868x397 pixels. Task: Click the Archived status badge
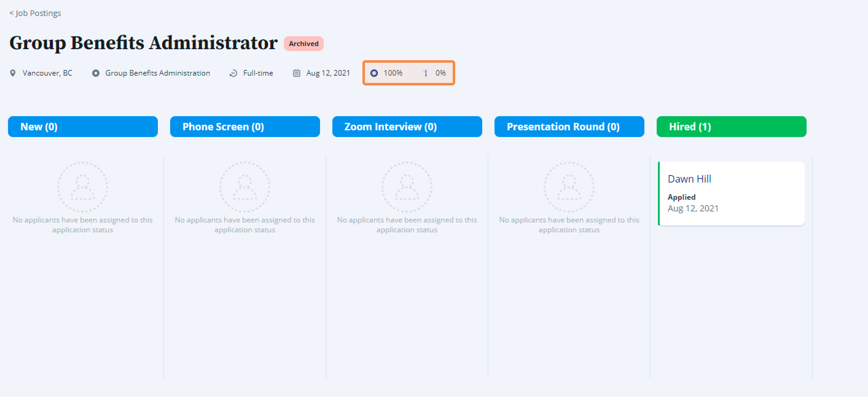(x=303, y=44)
